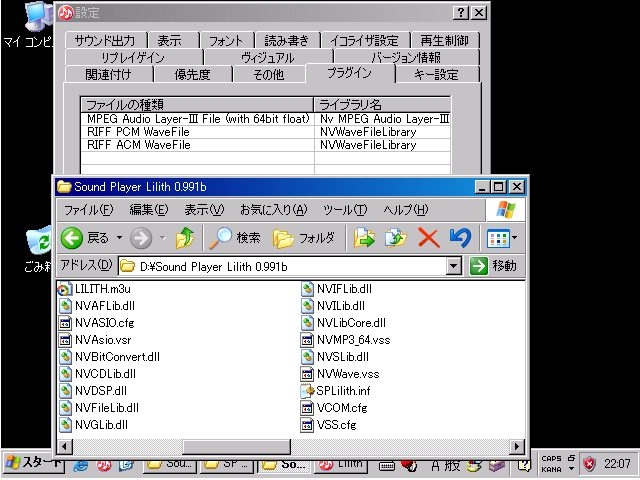640x480 pixels.
Task: Open the ヘルプ(H) menu
Action: pos(406,210)
